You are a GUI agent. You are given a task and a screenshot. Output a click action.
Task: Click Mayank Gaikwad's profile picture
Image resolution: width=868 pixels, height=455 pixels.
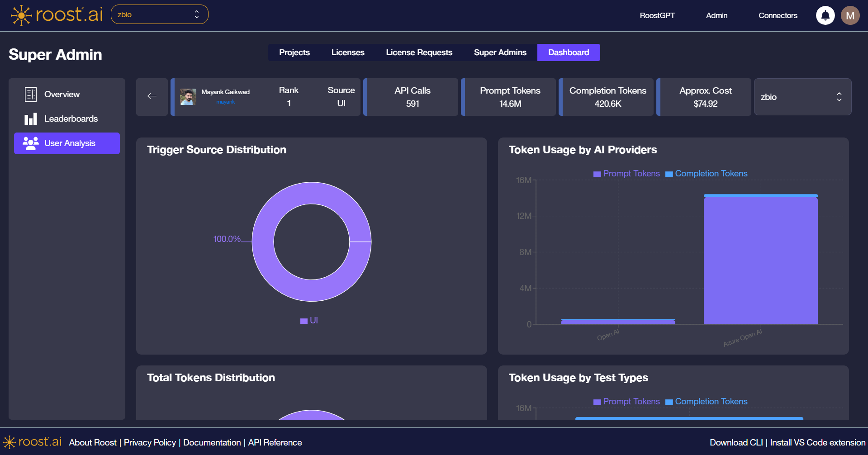tap(188, 96)
